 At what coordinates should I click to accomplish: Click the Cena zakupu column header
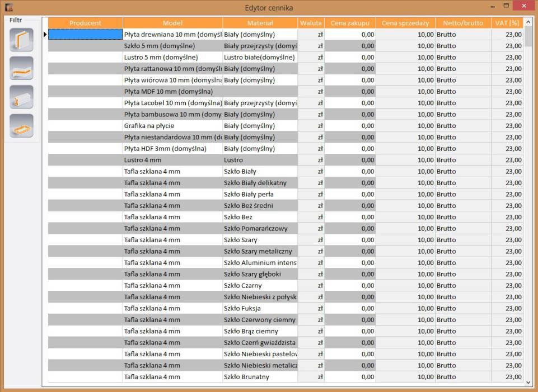[x=350, y=23]
